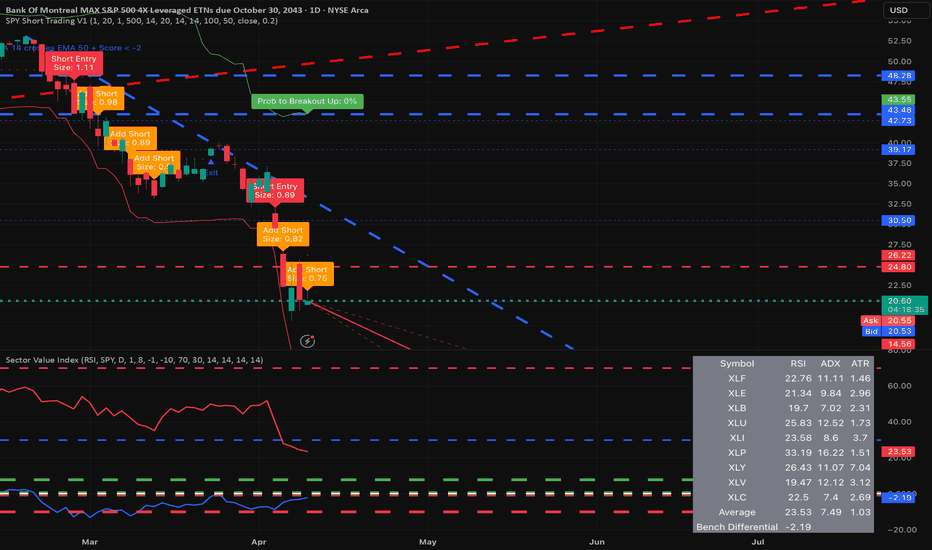Click the XLP symbol cell
The height and width of the screenshot is (550, 932).
[x=737, y=452]
